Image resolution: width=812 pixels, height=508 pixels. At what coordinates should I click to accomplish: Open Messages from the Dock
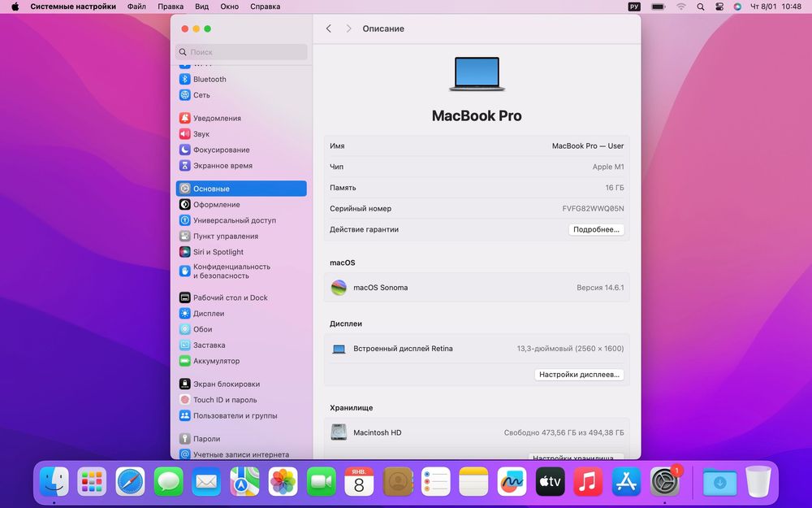coord(168,481)
